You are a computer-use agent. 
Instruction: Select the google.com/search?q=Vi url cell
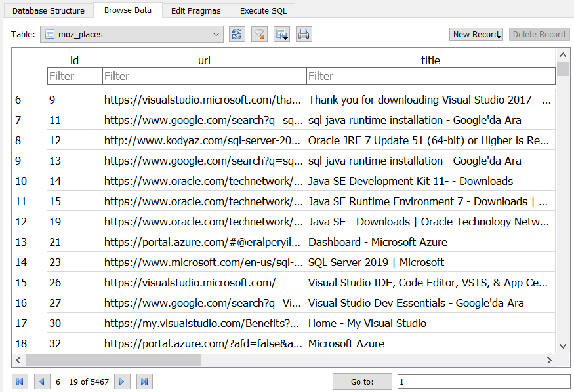point(204,303)
